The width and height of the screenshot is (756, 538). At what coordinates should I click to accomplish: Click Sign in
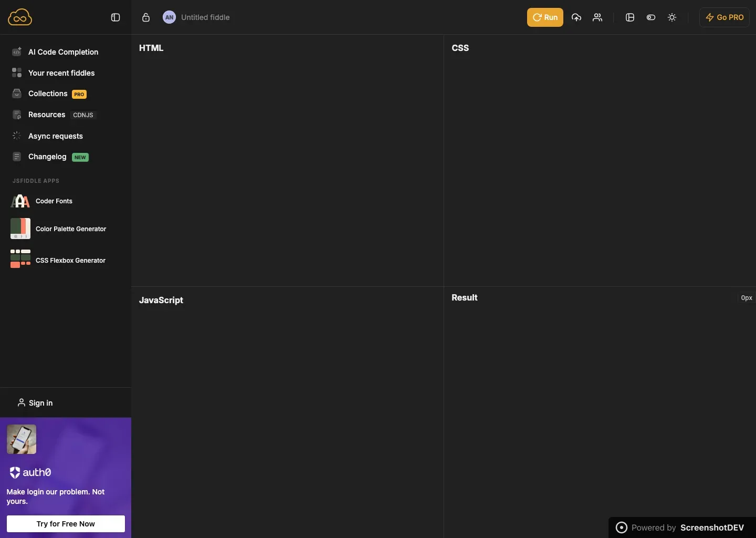pyautogui.click(x=35, y=403)
